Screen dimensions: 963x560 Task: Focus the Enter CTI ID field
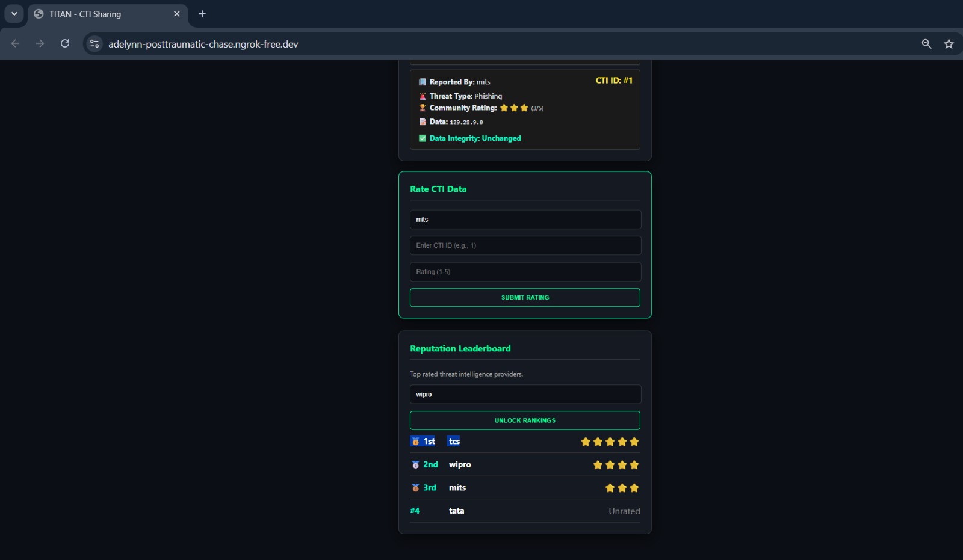(x=525, y=245)
